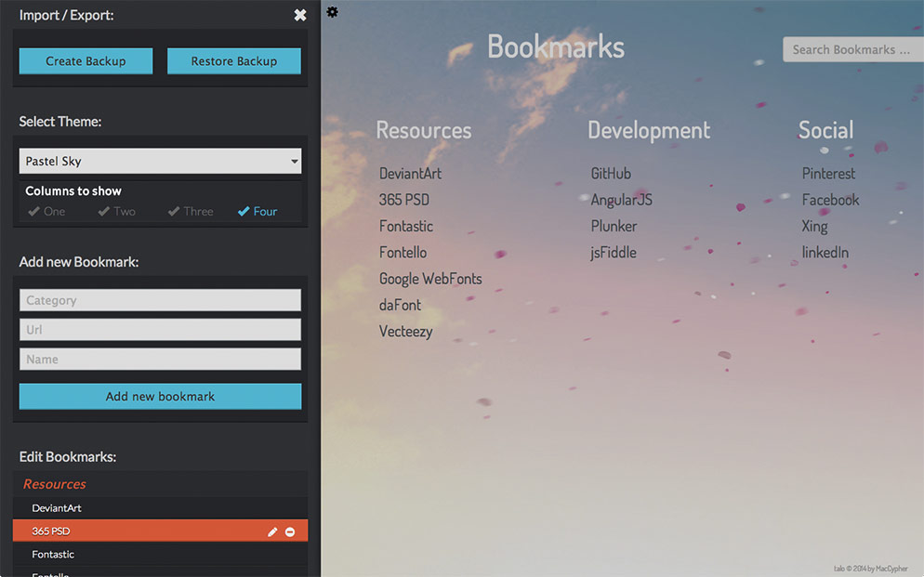Open the jsFiddle bookmark link
924x577 pixels.
point(614,253)
